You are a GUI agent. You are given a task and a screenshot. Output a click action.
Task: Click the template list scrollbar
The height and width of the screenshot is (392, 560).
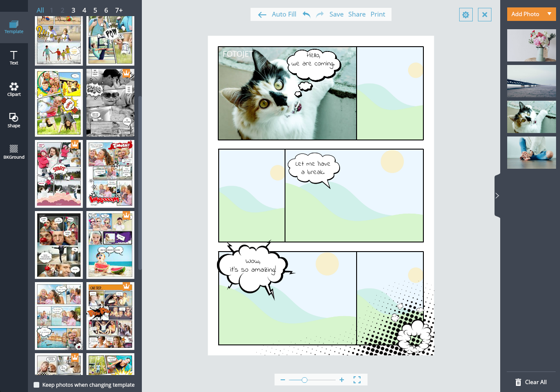(x=140, y=182)
